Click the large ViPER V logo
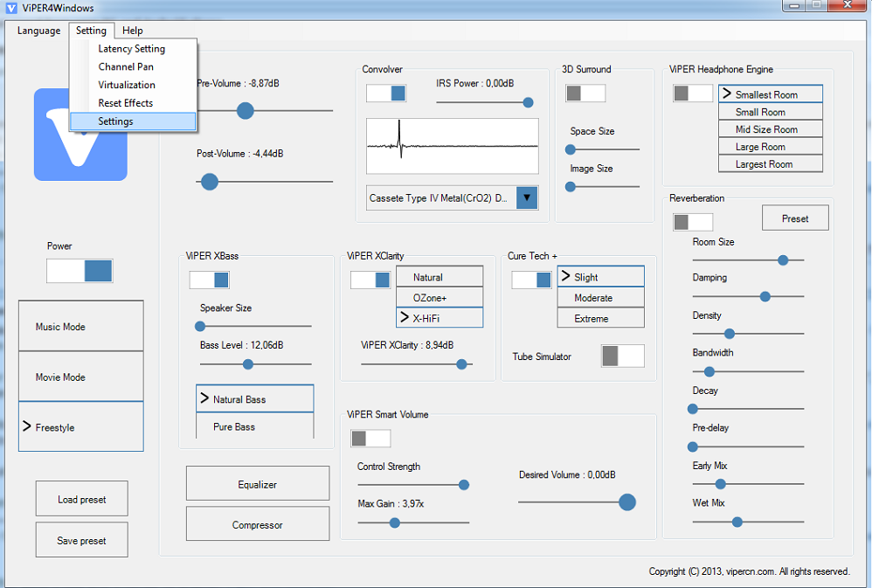Viewport: 872px width, 588px height. pyautogui.click(x=80, y=135)
